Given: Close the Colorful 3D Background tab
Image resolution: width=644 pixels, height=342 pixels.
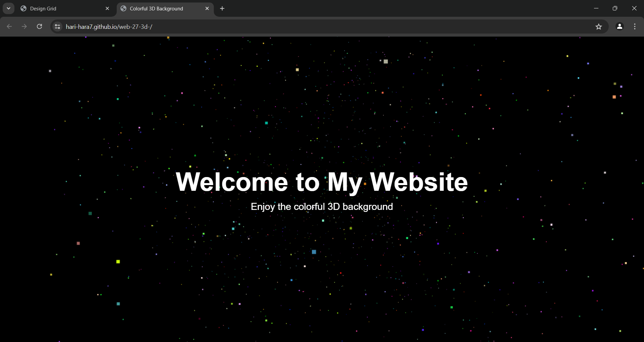Looking at the screenshot, I should [207, 9].
